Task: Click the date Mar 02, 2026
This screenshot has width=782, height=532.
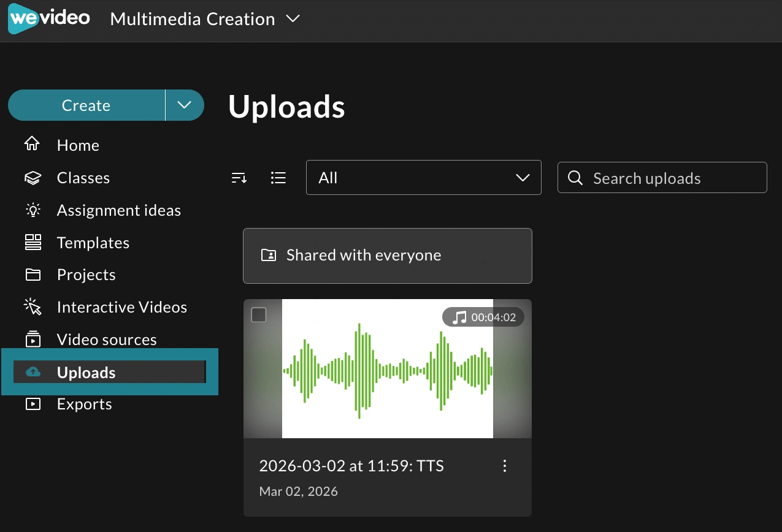Action: coord(299,492)
